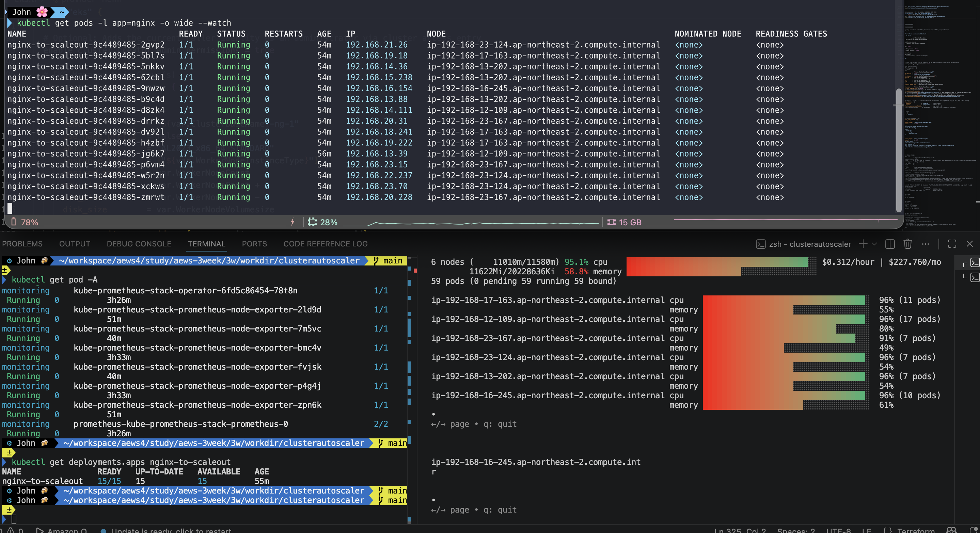Switch to the DEBUG CONSOLE tab
Viewport: 980px width, 533px height.
tap(139, 244)
